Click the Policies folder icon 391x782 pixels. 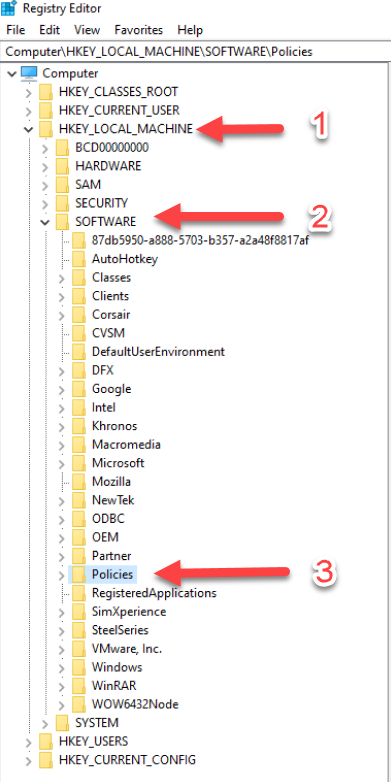pos(79,574)
